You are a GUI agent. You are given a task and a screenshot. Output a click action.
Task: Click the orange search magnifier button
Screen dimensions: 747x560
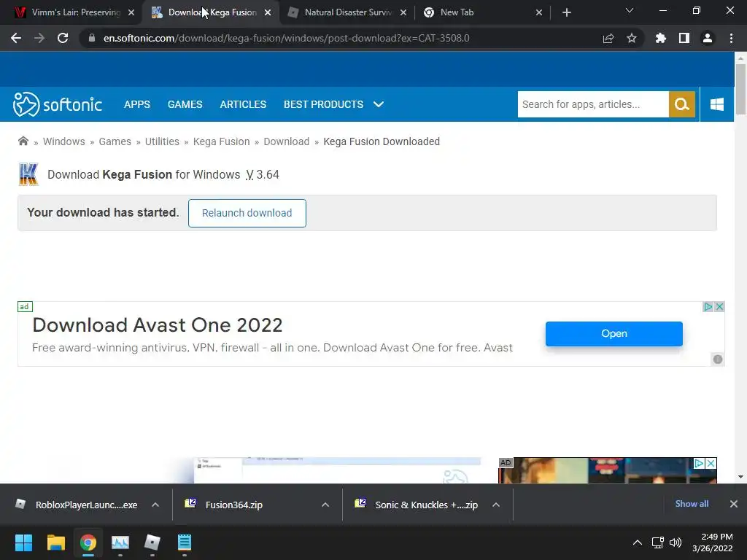(x=682, y=104)
